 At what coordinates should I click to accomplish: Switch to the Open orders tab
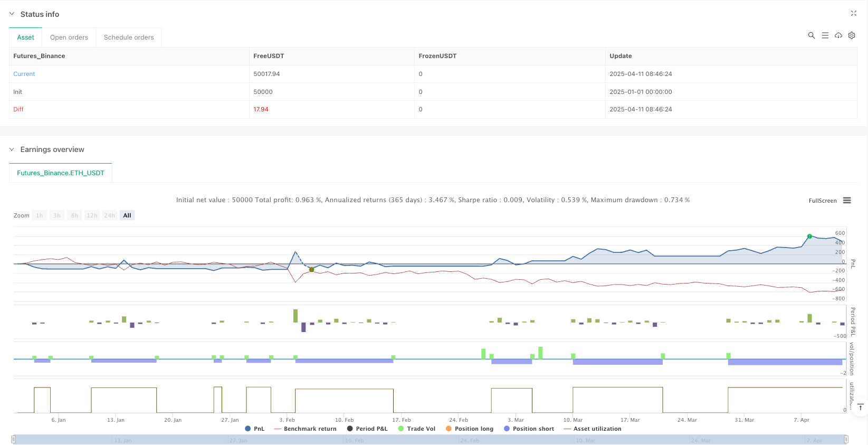point(69,37)
